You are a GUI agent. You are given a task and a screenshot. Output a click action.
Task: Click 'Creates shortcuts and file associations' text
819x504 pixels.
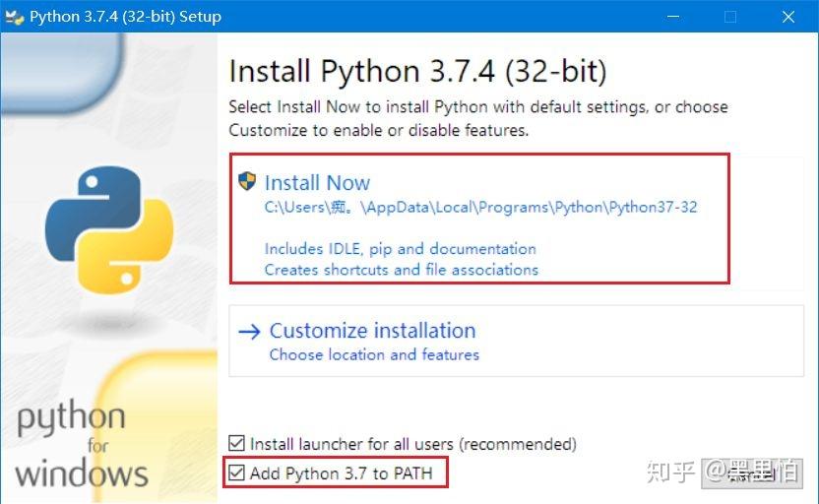pos(402,270)
